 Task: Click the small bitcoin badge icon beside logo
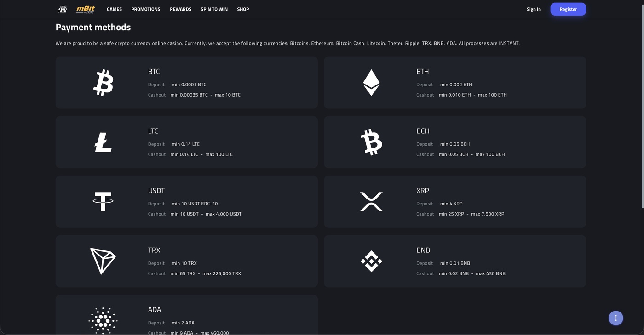(x=62, y=9)
